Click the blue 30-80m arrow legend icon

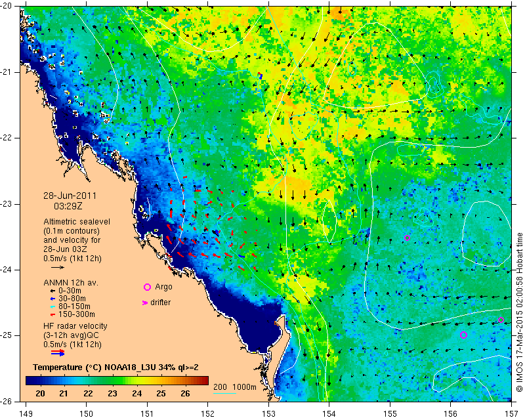pos(52,299)
